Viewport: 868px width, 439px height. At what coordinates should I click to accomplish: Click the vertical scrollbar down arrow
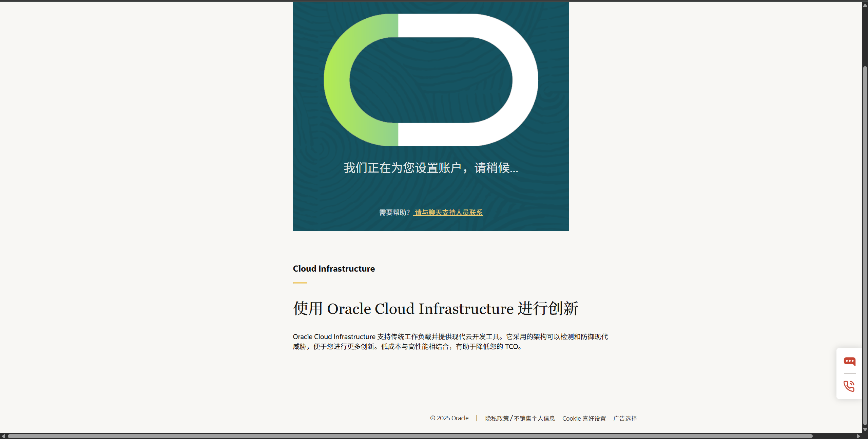tap(865, 429)
